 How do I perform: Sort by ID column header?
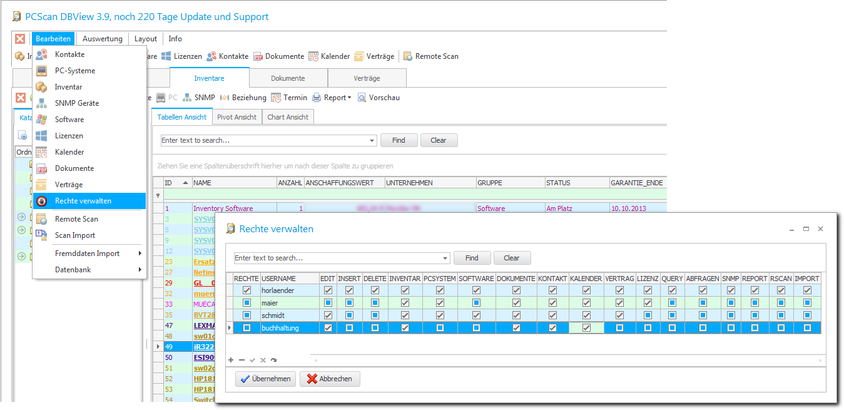point(177,183)
